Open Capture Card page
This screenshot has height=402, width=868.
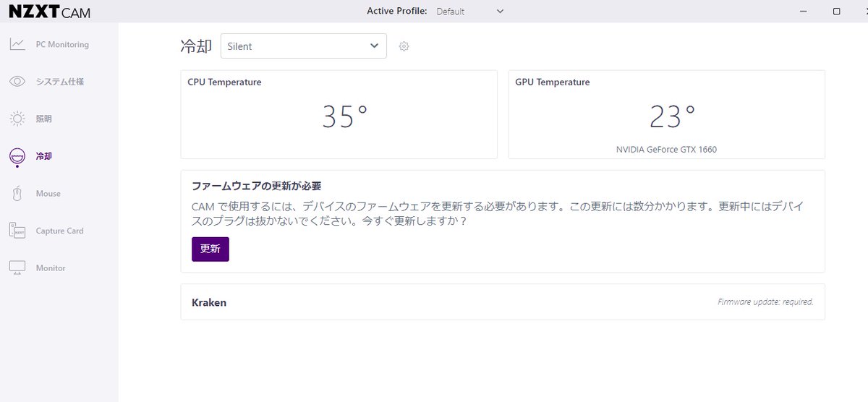pyautogui.click(x=60, y=231)
